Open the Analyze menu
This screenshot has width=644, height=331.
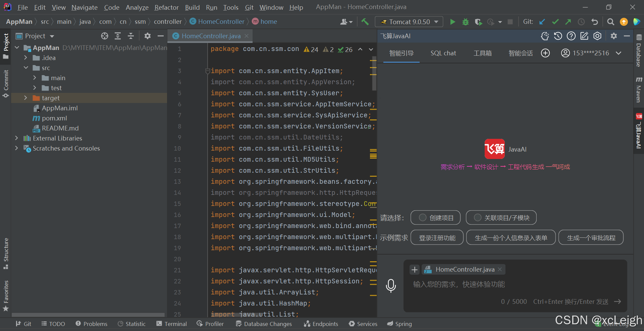[137, 7]
